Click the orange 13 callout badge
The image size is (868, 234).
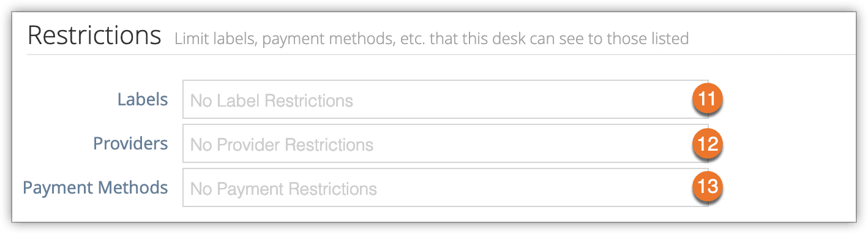pos(708,187)
